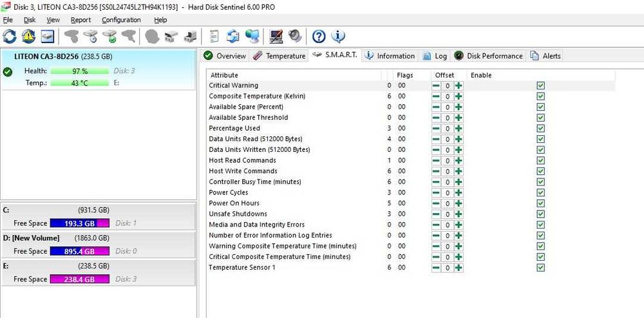Increase offset for Critical Warning with plus
644x318 pixels.
pyautogui.click(x=459, y=86)
